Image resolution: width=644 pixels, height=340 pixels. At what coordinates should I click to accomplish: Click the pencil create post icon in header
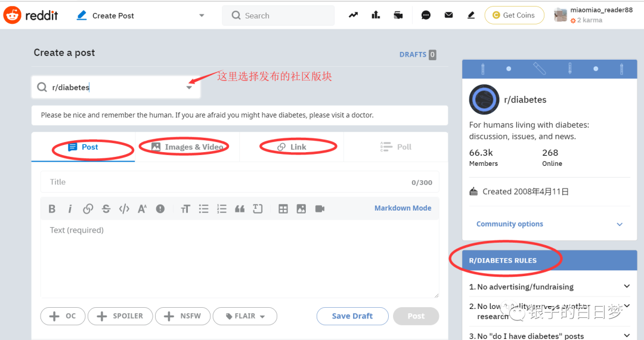(x=471, y=15)
